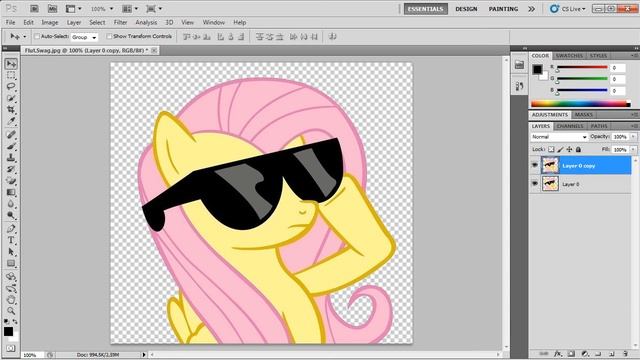Screen dimensions: 640x360
Task: Activate the Essentials workspace button
Action: (426, 9)
